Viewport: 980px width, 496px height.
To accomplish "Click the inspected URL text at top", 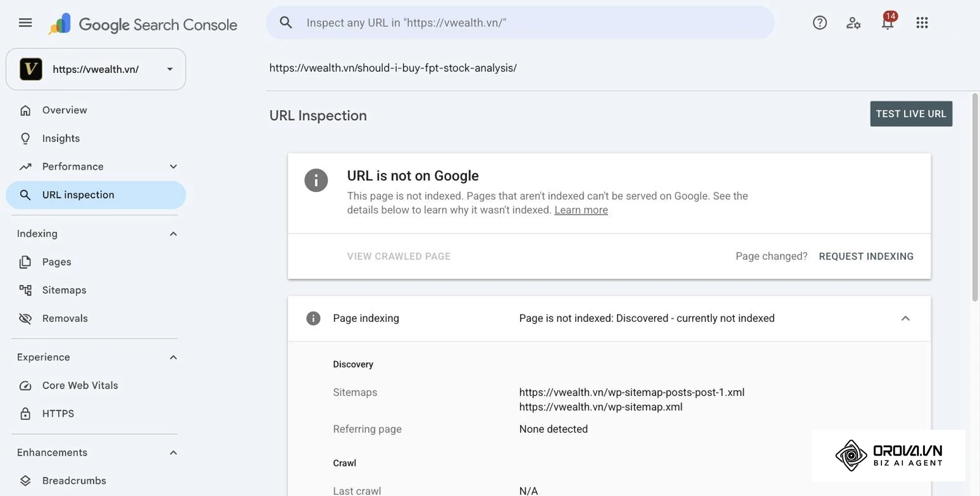I will click(x=393, y=68).
